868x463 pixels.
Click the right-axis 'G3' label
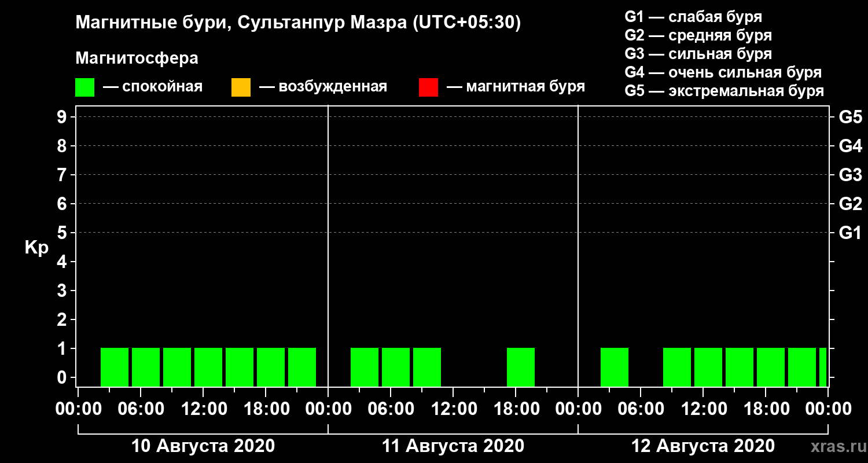tap(851, 175)
